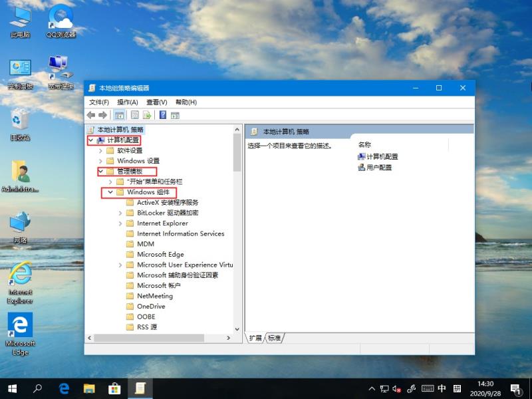Select the OneDrive policy folder
Screen dimensions: 532x399
[150, 306]
